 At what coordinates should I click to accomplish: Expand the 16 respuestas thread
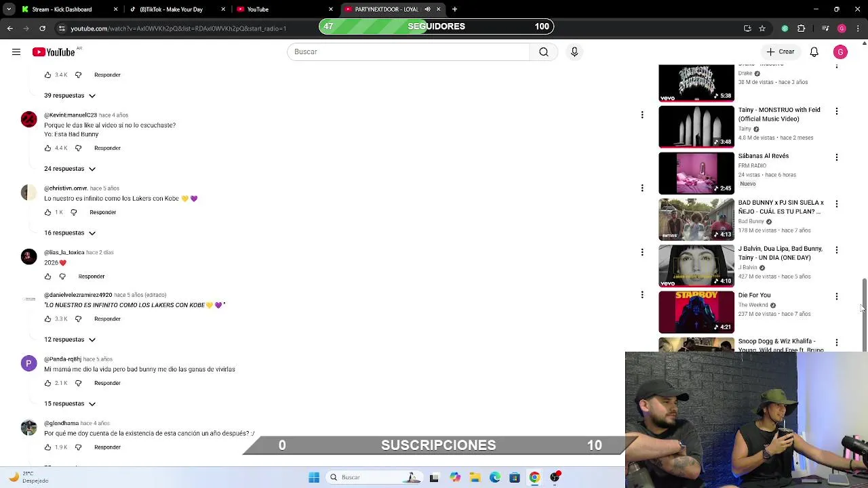tap(70, 233)
